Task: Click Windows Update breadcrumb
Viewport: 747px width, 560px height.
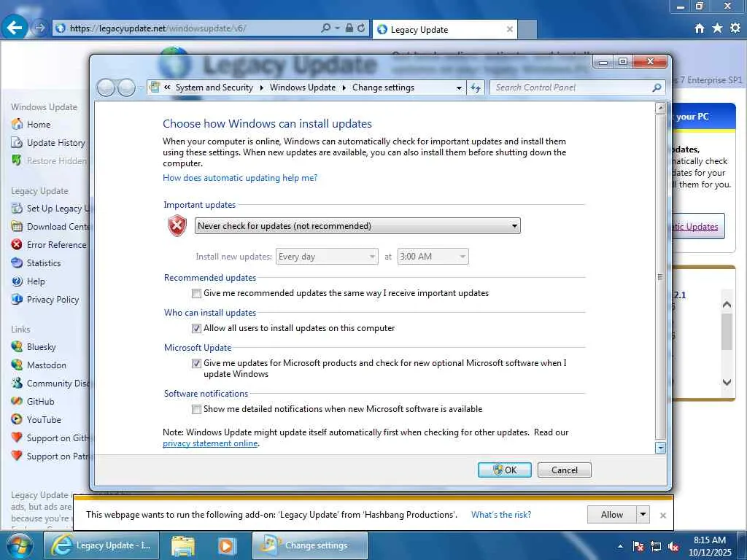Action: pos(303,87)
